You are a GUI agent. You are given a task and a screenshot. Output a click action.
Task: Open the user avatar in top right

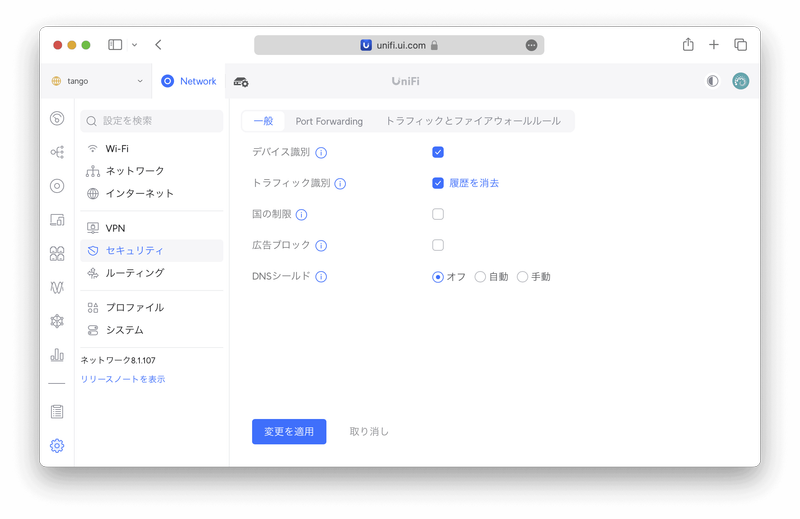coord(740,81)
